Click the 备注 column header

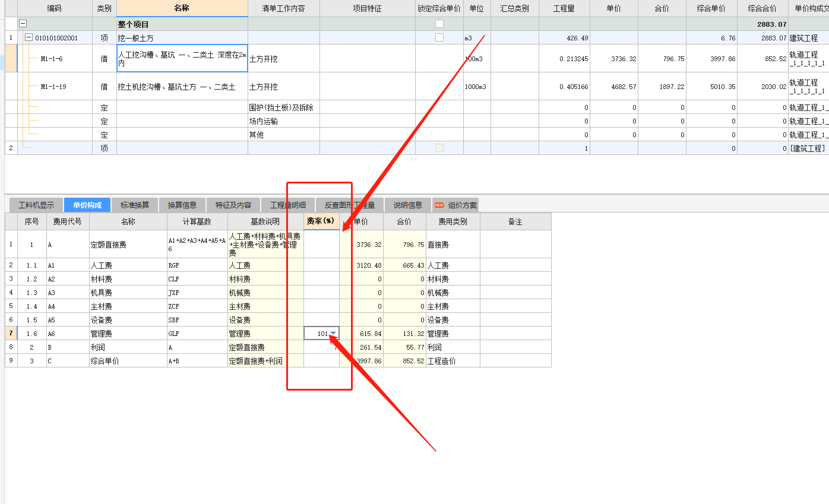pyautogui.click(x=515, y=221)
